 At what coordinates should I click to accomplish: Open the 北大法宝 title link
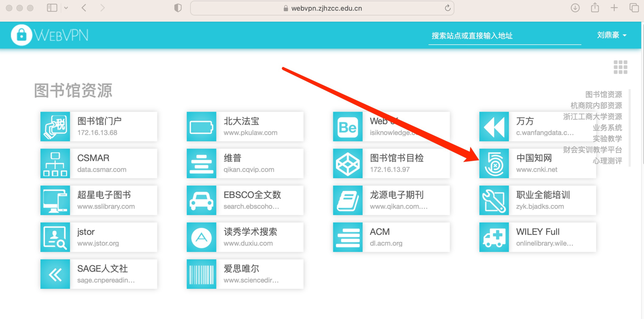pyautogui.click(x=241, y=121)
